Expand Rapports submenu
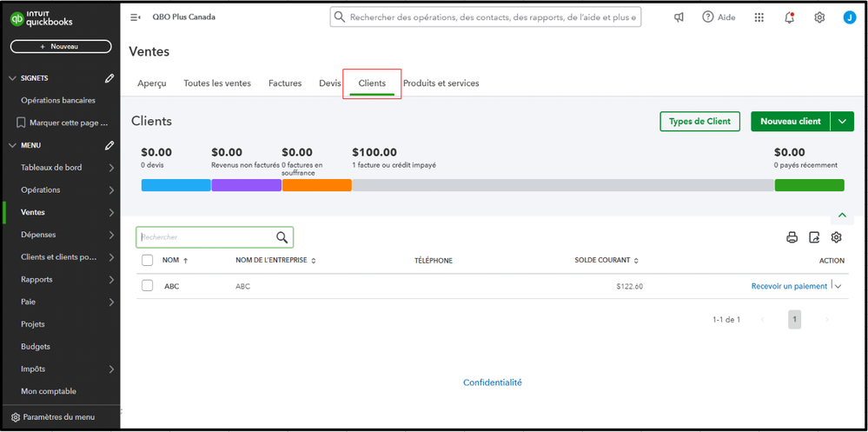 tap(111, 280)
